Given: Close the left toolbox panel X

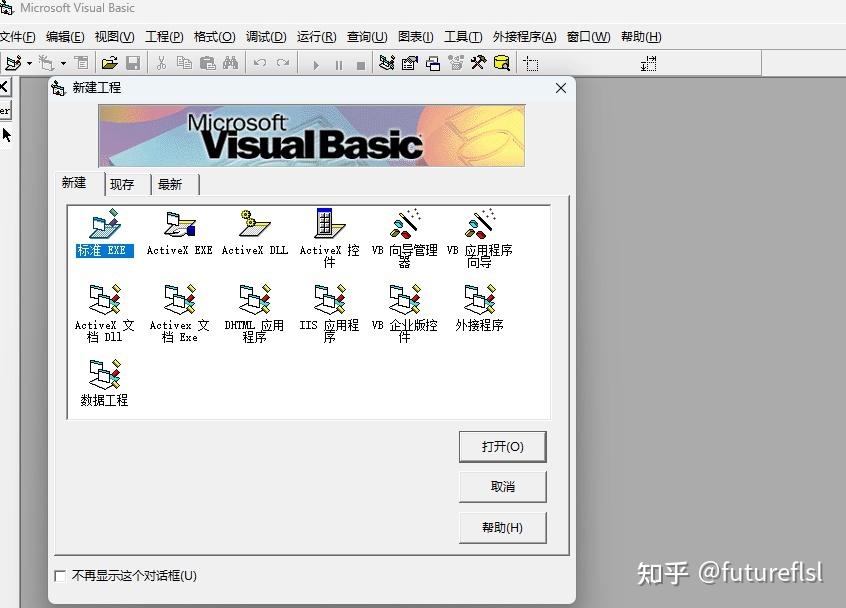Looking at the screenshot, I should 4,86.
